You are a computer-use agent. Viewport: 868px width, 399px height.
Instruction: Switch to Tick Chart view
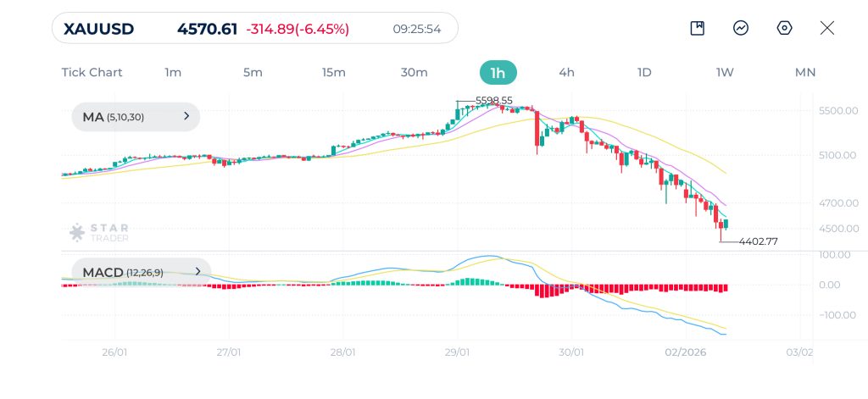[x=92, y=73]
